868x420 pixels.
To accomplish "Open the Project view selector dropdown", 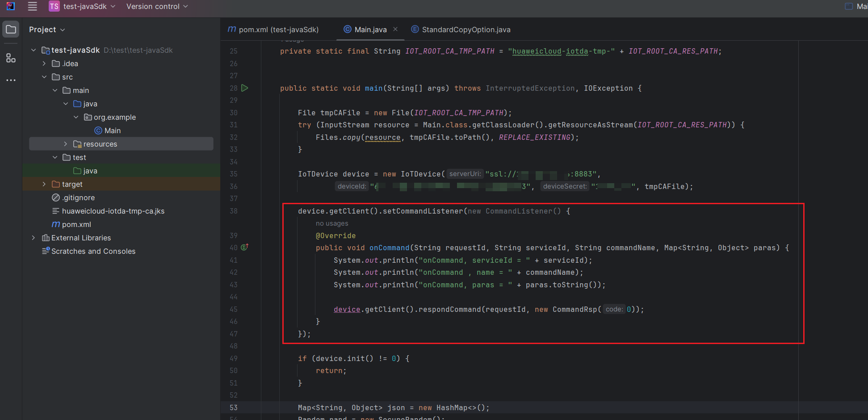I will coord(47,29).
